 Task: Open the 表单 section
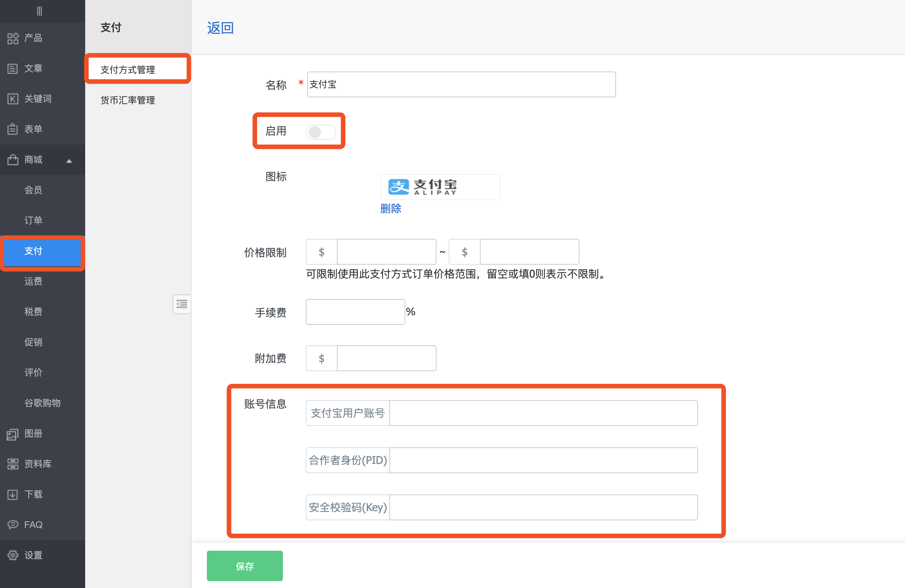pos(33,129)
